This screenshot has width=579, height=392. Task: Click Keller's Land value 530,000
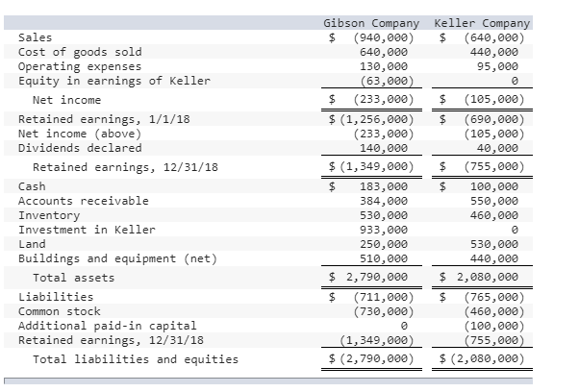click(494, 244)
